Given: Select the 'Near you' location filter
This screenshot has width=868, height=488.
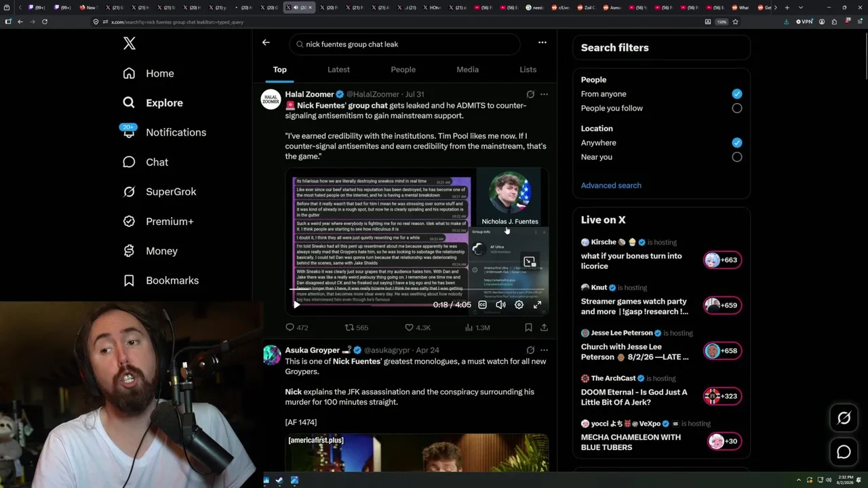Looking at the screenshot, I should 737,157.
